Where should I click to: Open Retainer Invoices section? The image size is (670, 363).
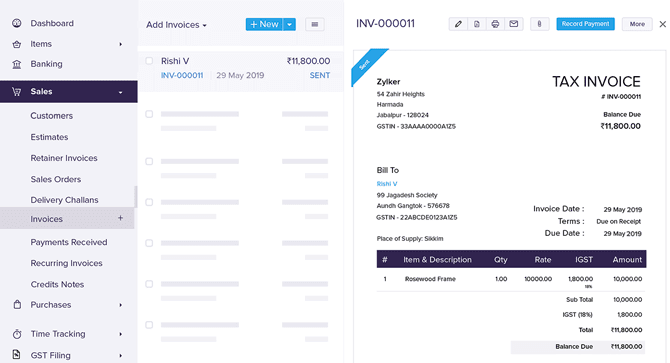(x=64, y=158)
